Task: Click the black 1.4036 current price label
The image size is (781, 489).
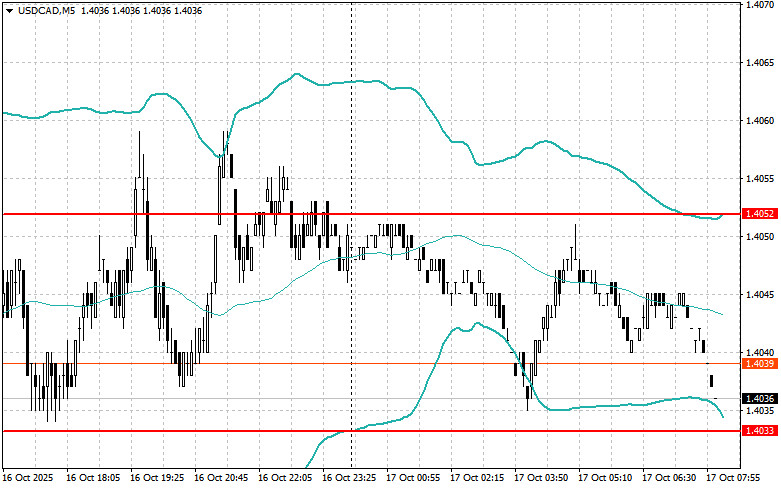Action: click(x=760, y=398)
